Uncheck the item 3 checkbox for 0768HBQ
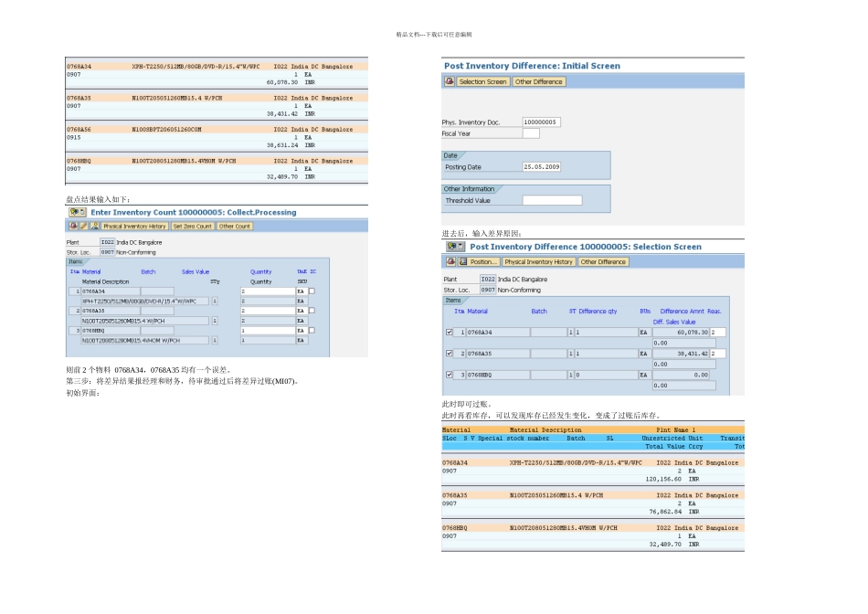This screenshot has width=868, height=614. click(x=449, y=375)
